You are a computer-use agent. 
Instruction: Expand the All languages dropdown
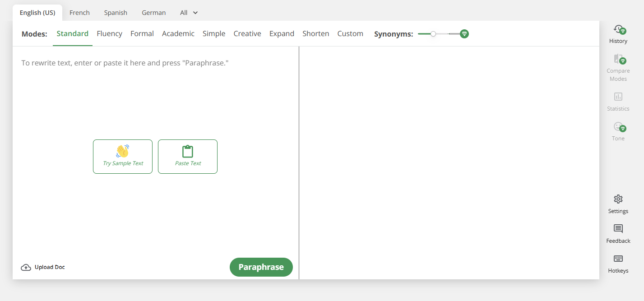click(189, 13)
